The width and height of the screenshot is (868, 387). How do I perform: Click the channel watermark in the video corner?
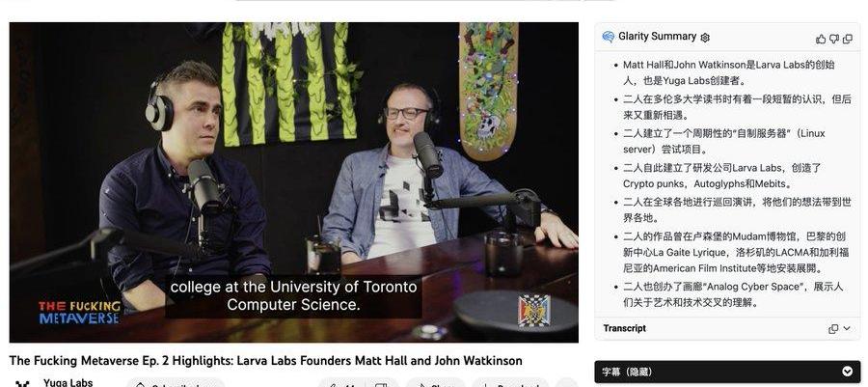tap(533, 310)
